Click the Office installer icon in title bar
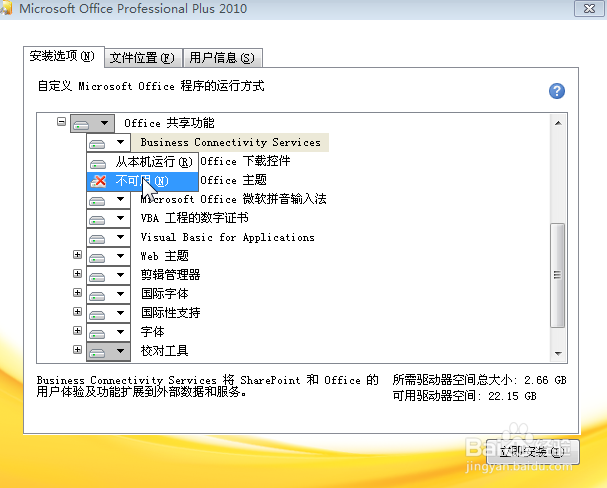The width and height of the screenshot is (607, 488). point(6,9)
